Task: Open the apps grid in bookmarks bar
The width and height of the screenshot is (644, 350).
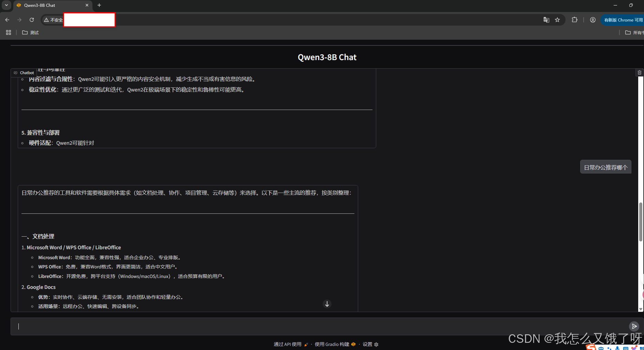Action: point(9,32)
